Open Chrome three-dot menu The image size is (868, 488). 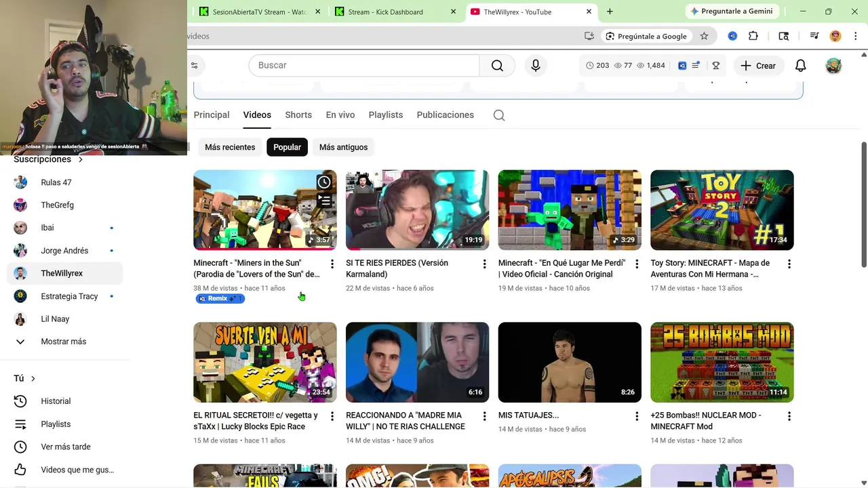point(854,36)
